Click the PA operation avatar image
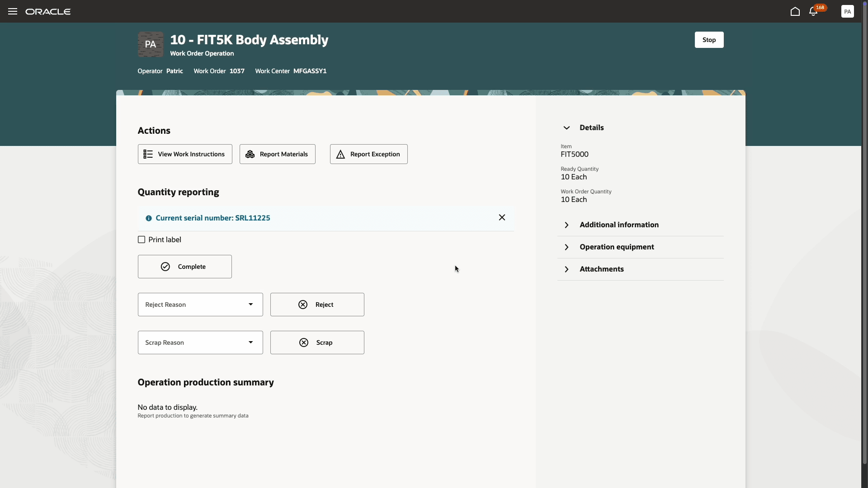Image resolution: width=868 pixels, height=488 pixels. click(151, 44)
